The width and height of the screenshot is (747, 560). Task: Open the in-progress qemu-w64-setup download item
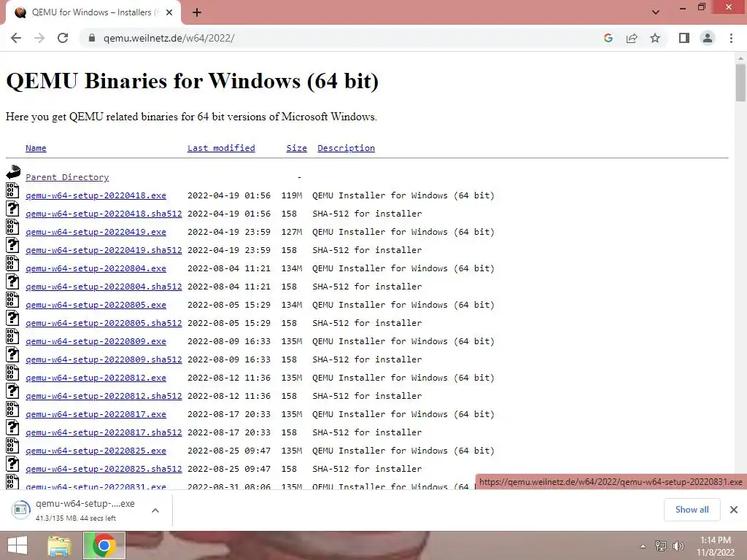tap(76, 510)
